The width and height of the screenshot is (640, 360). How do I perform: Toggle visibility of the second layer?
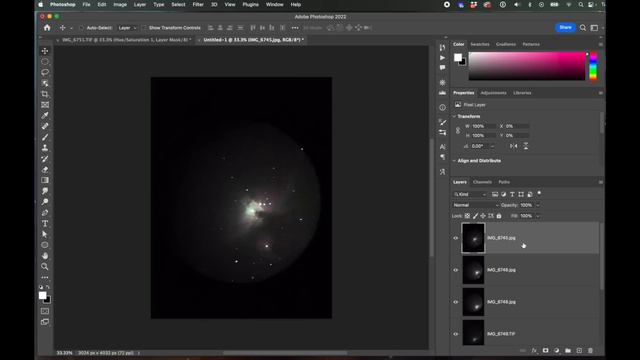[456, 270]
